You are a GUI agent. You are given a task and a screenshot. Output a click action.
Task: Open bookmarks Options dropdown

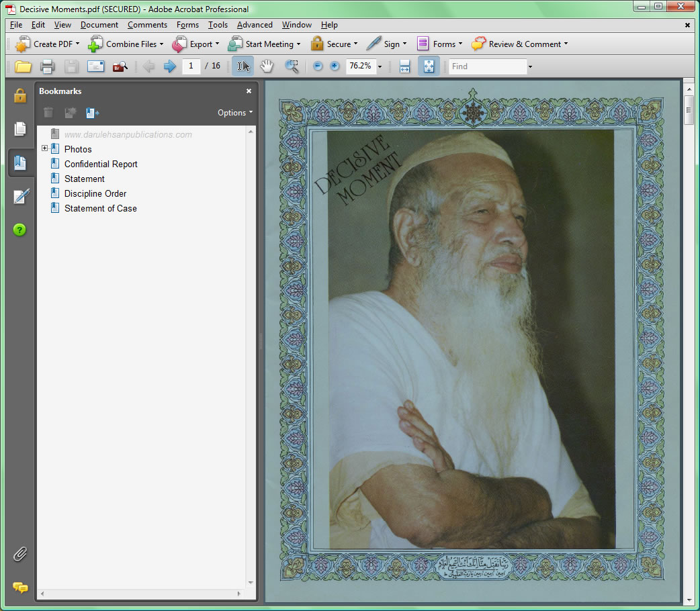point(235,113)
